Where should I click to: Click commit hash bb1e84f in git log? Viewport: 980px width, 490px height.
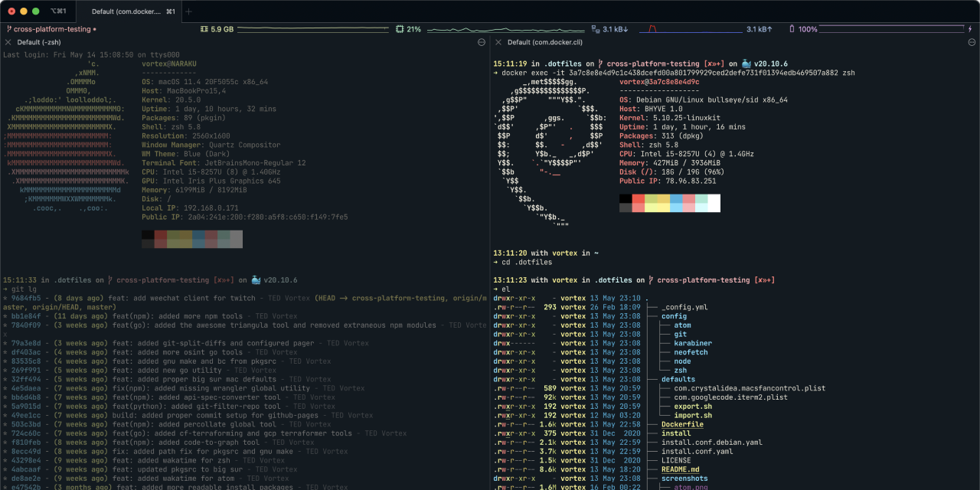[x=27, y=316]
